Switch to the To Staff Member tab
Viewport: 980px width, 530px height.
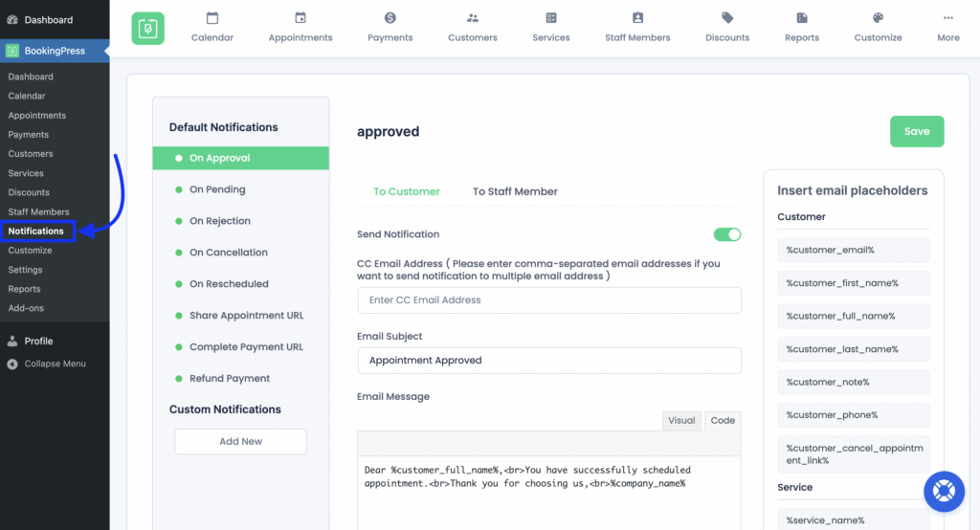click(515, 191)
